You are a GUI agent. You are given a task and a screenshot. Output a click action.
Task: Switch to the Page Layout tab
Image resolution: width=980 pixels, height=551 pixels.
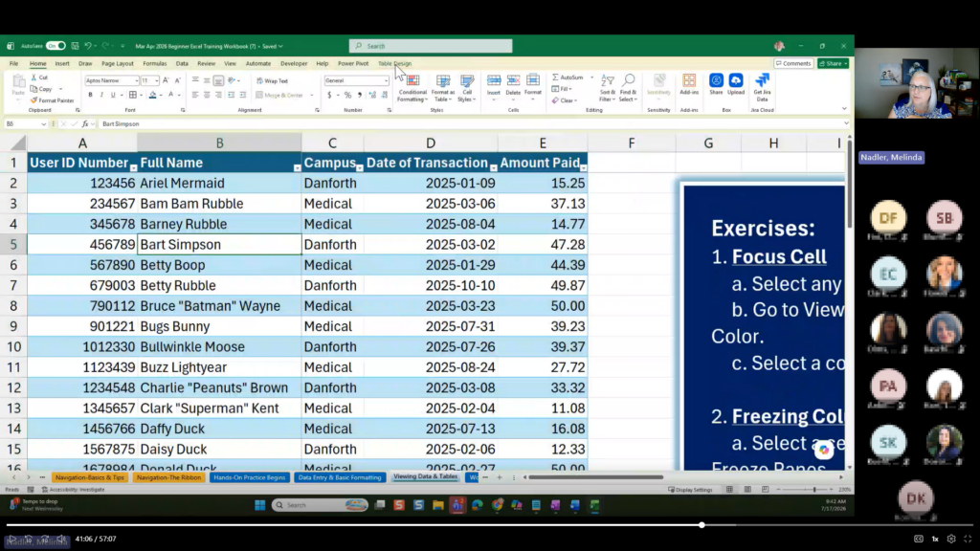pyautogui.click(x=118, y=63)
